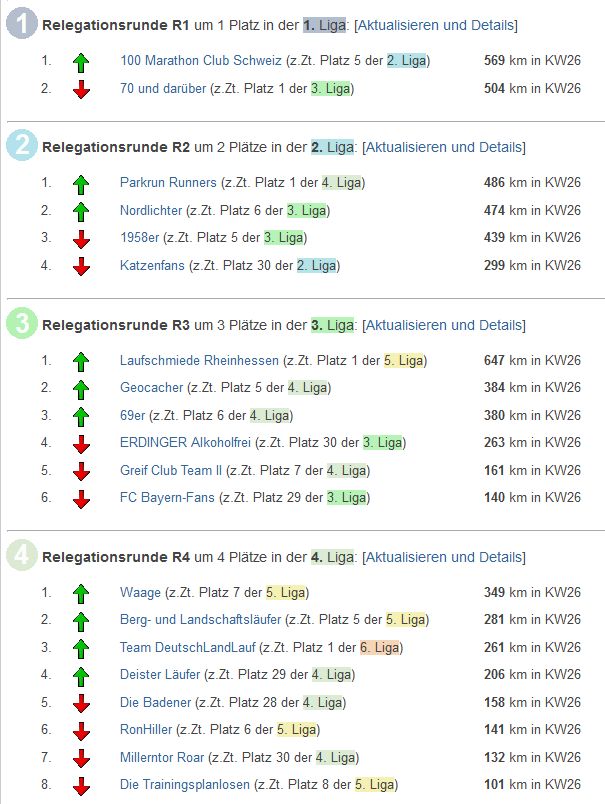Visit Team DeutschLandLauf team link

[x=187, y=648]
